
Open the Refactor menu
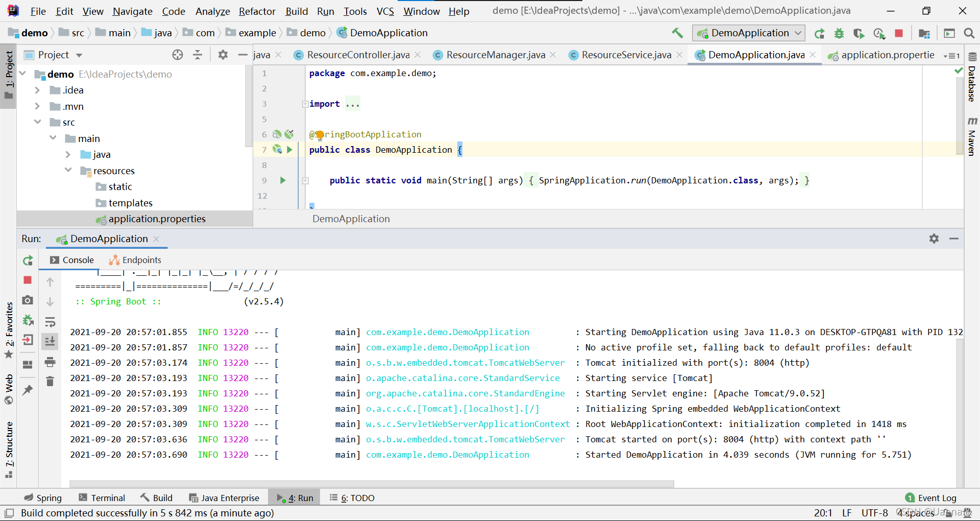(x=257, y=11)
